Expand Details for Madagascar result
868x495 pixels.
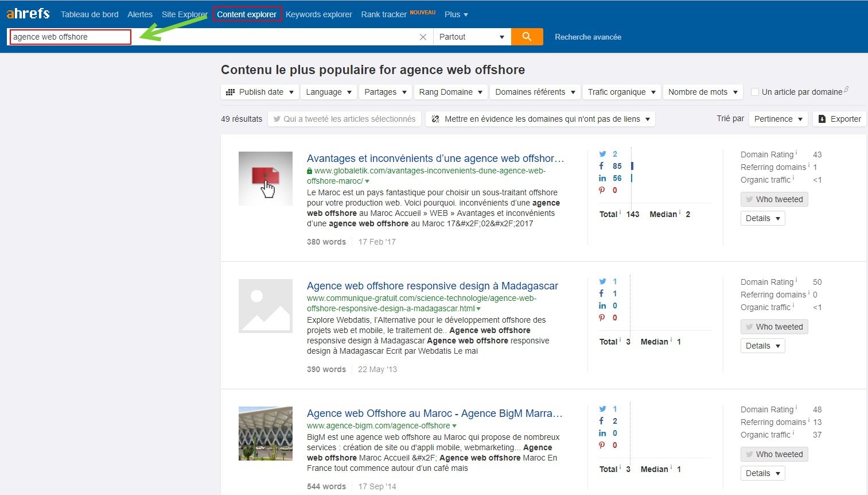coord(762,346)
